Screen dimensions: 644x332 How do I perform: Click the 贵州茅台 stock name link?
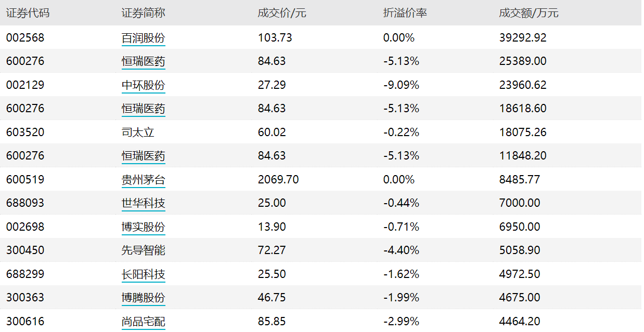click(x=143, y=180)
